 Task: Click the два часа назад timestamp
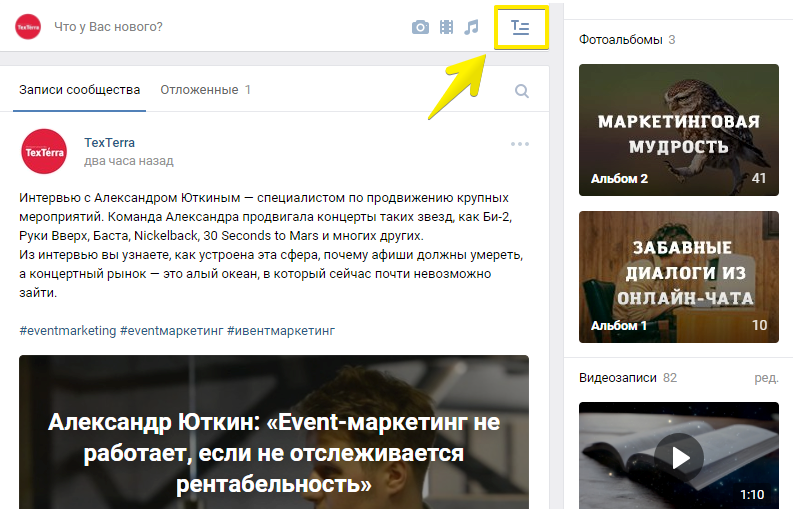tap(128, 161)
